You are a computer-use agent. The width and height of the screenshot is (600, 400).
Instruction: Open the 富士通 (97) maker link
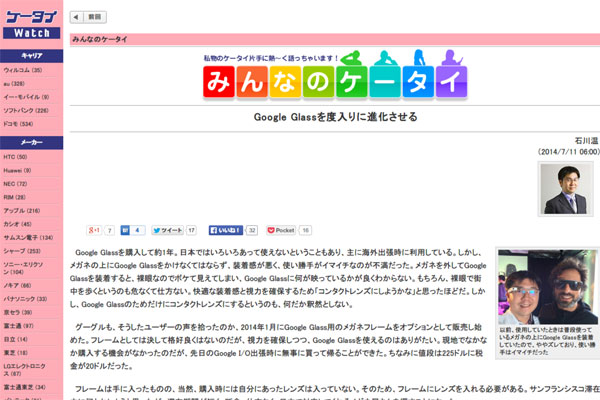click(18, 326)
